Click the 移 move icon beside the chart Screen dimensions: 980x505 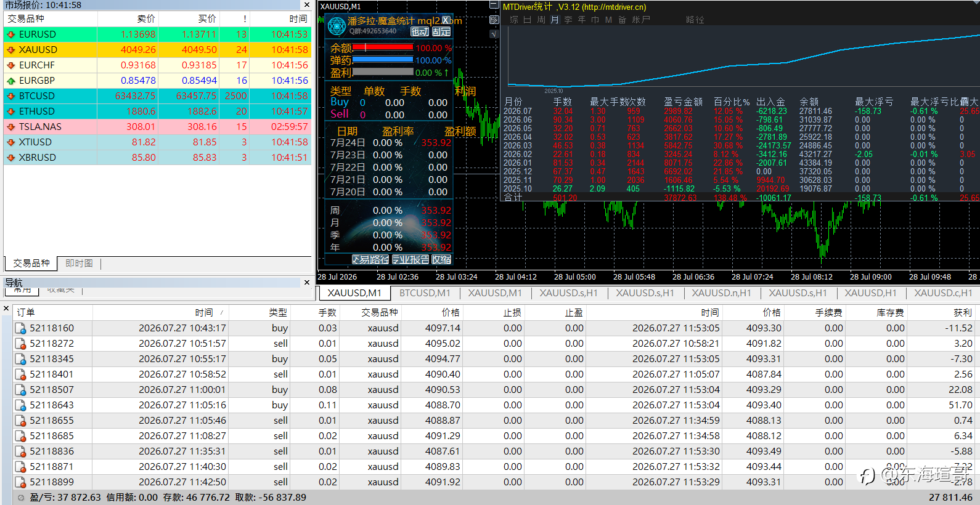click(494, 20)
